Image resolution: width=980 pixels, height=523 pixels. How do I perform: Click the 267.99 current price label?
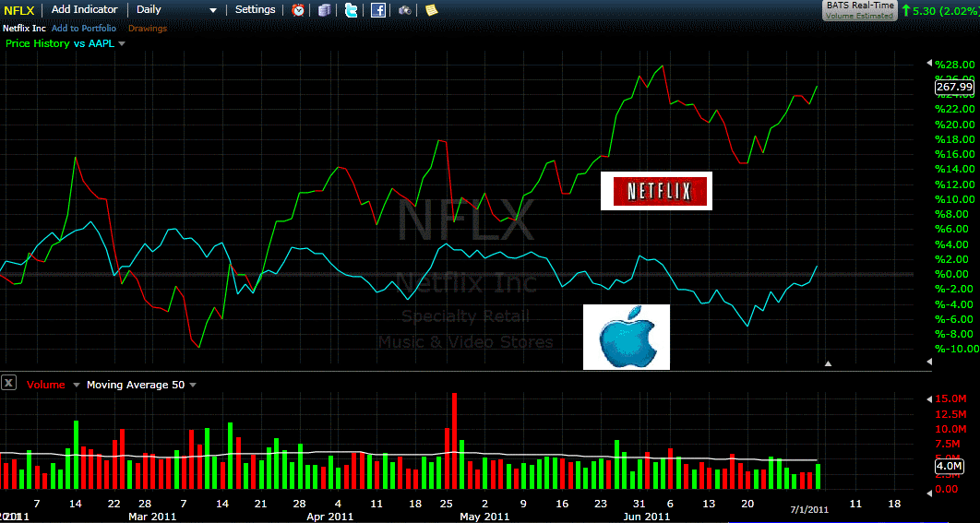954,87
